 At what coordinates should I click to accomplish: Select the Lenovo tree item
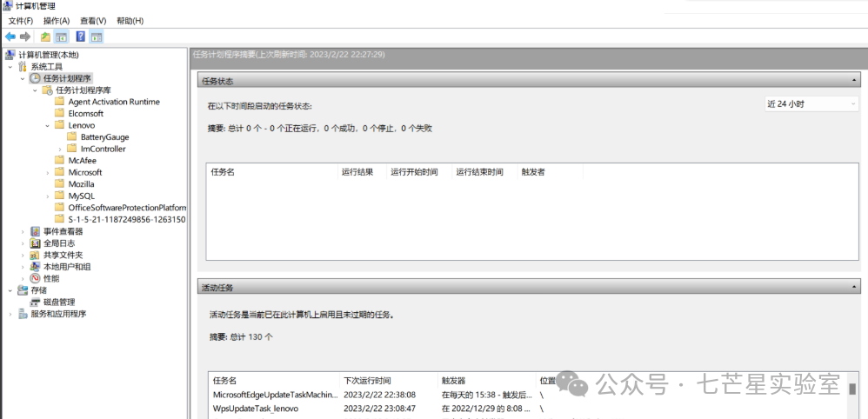click(x=82, y=125)
